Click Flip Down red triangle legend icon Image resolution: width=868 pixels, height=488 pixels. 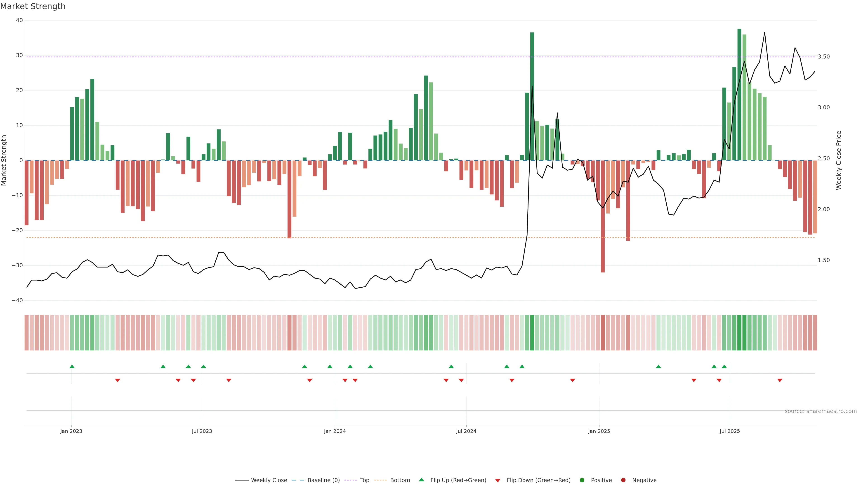click(x=498, y=480)
